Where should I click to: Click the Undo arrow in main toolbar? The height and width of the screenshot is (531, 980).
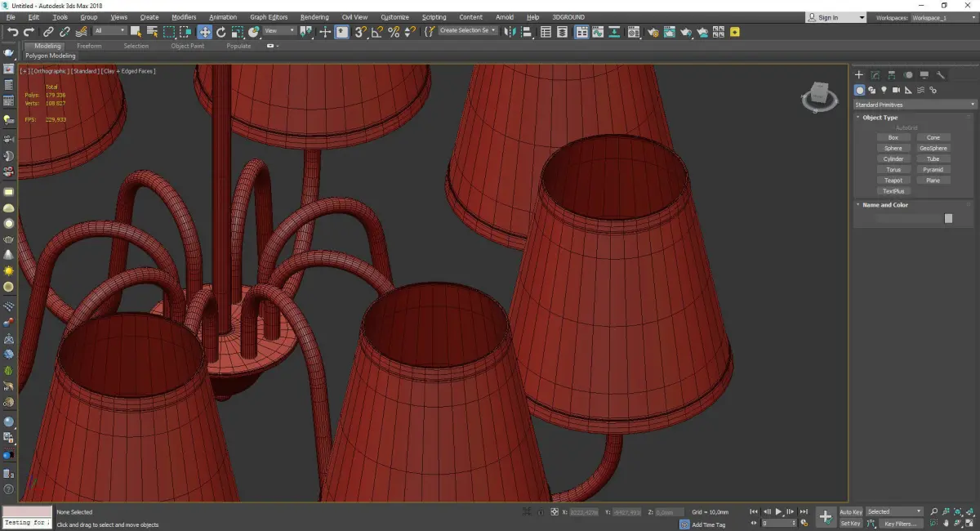click(x=12, y=32)
